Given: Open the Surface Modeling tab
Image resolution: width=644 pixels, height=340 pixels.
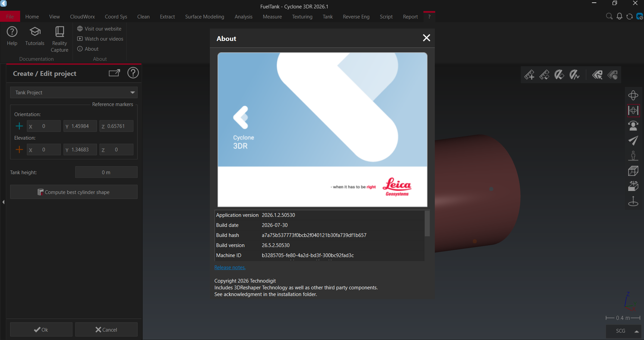Looking at the screenshot, I should coord(204,17).
